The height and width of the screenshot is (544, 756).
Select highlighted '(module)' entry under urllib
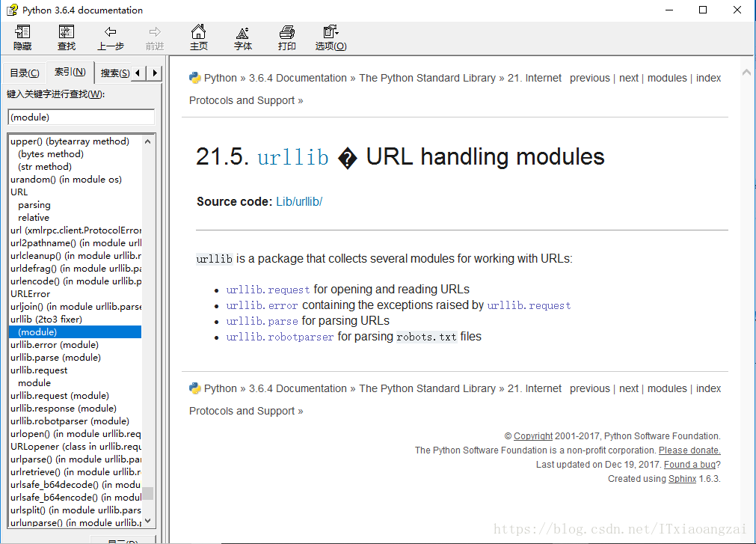point(76,331)
